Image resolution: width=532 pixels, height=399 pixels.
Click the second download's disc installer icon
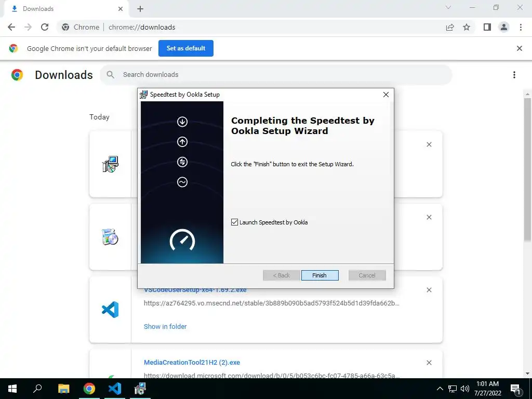click(110, 237)
